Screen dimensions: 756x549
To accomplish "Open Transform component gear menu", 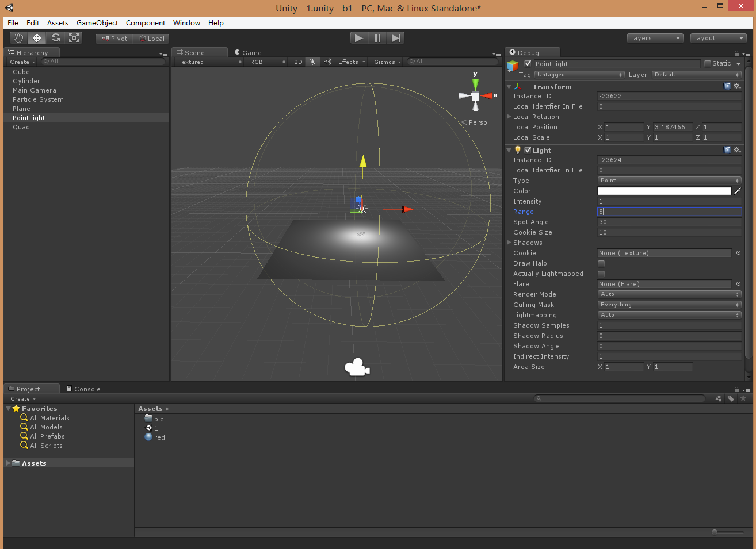I will (x=737, y=86).
